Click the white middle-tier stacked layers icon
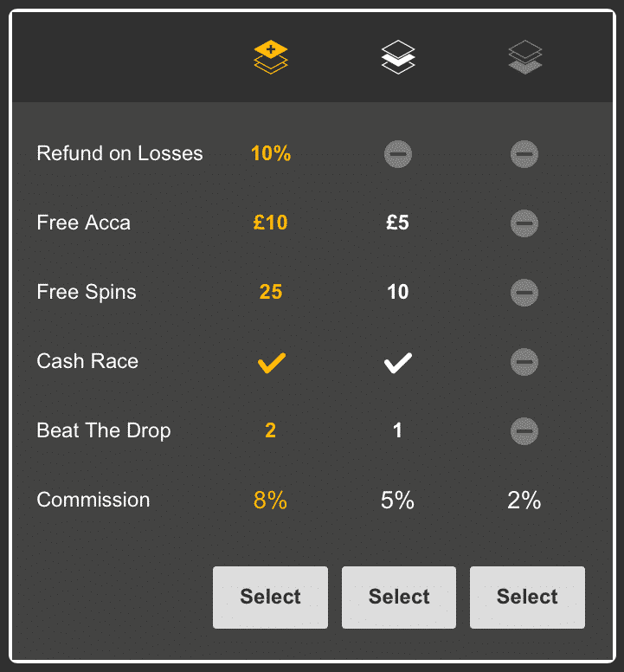Image resolution: width=624 pixels, height=672 pixels. 398,57
